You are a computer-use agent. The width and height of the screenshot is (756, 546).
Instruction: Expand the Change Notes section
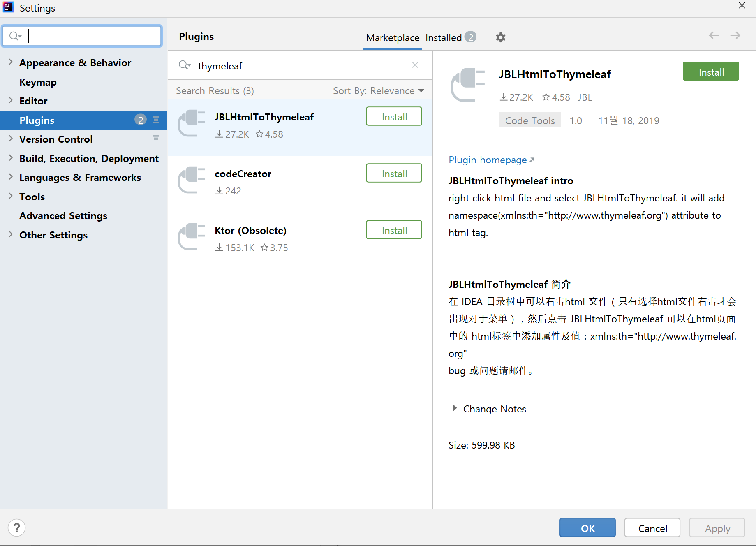(x=455, y=408)
